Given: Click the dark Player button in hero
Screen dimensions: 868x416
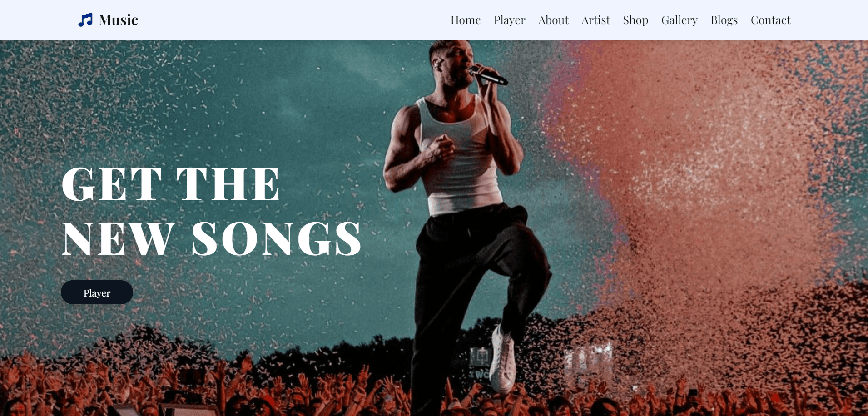Looking at the screenshot, I should (97, 292).
